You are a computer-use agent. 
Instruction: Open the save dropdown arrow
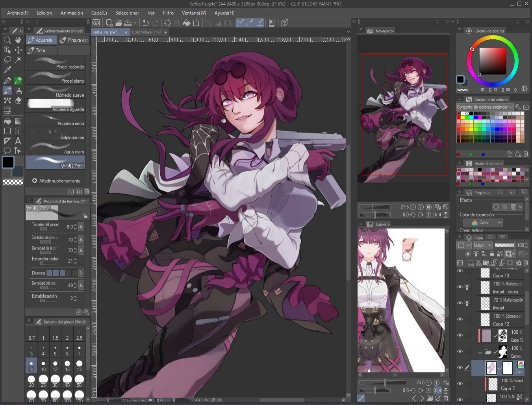tap(135, 23)
